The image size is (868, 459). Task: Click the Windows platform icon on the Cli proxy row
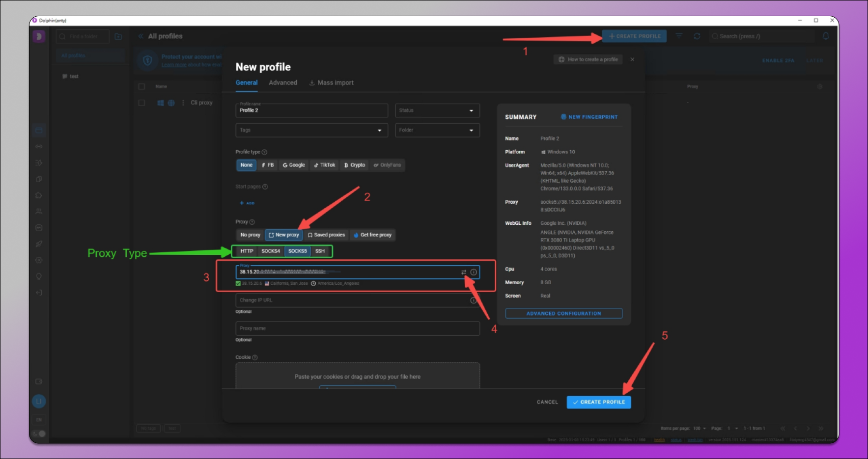coord(160,103)
